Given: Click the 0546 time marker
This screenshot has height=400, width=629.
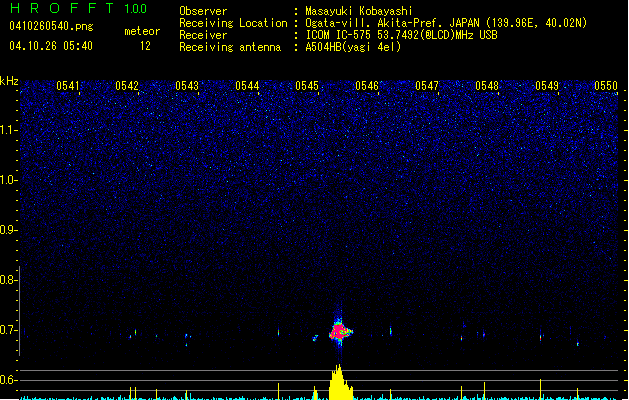Looking at the screenshot, I should point(367,85).
